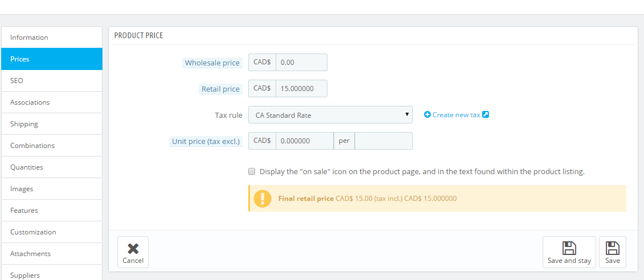
Task: Click the Save floppy disk icon
Action: (612, 248)
